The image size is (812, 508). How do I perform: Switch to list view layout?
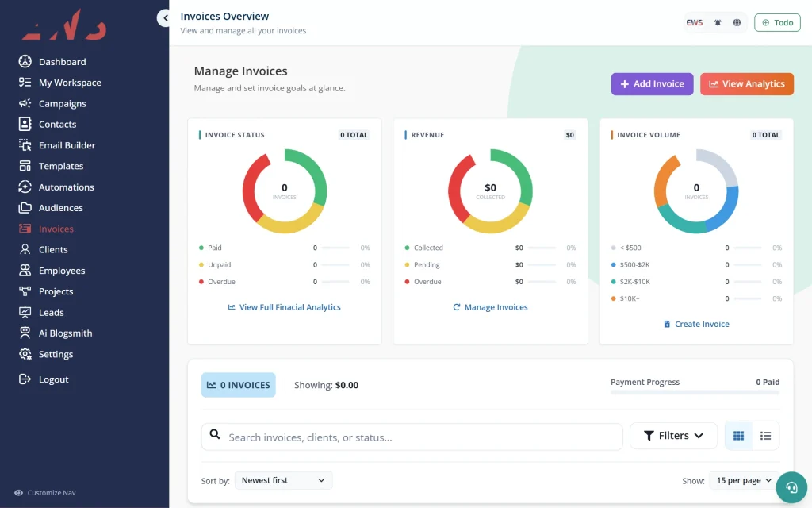pyautogui.click(x=765, y=436)
